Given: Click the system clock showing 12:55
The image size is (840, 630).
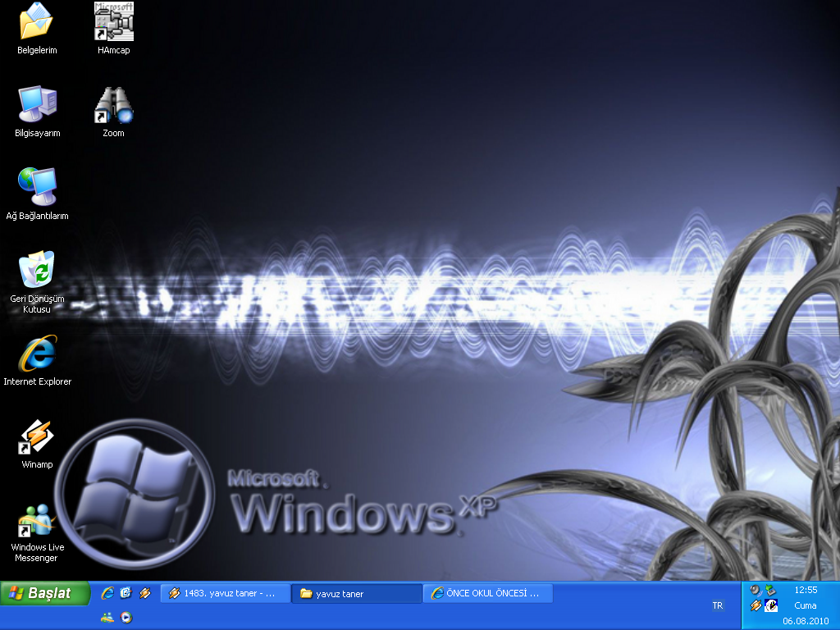Looking at the screenshot, I should point(806,590).
